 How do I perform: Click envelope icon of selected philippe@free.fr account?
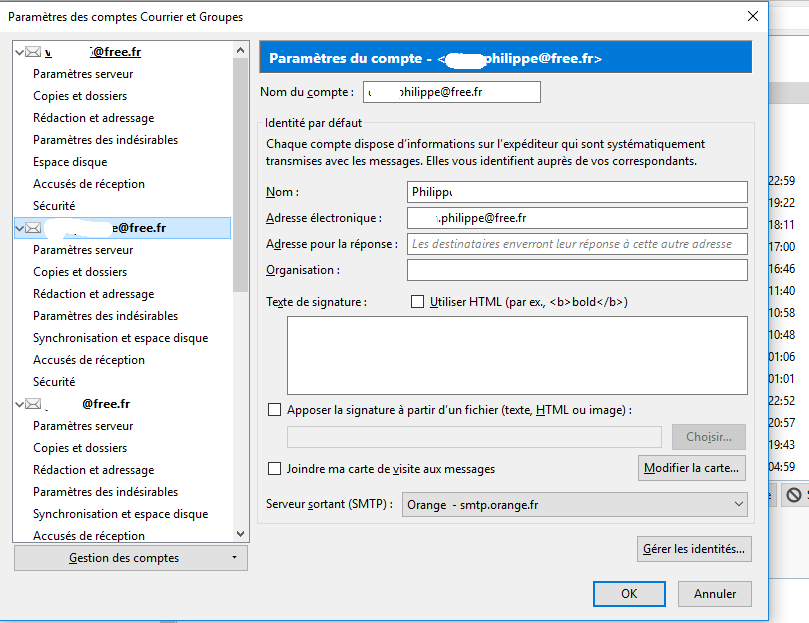point(33,228)
